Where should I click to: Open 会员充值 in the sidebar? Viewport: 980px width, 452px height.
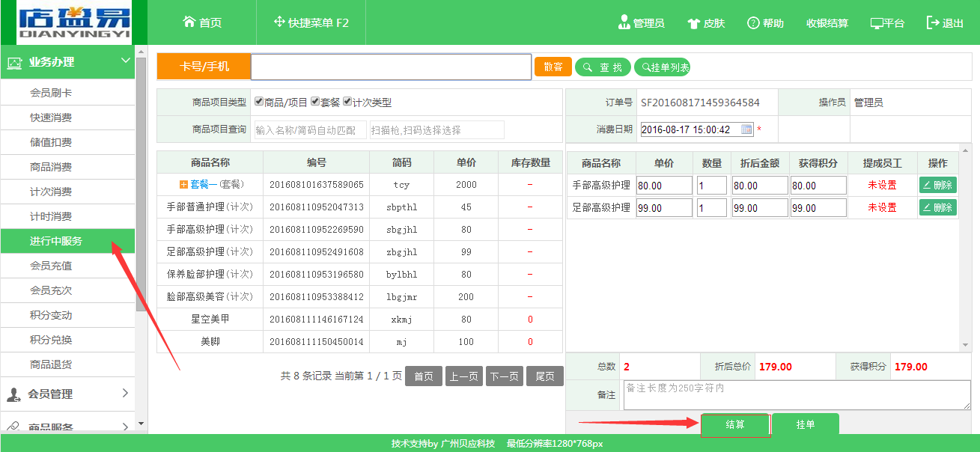[67, 266]
